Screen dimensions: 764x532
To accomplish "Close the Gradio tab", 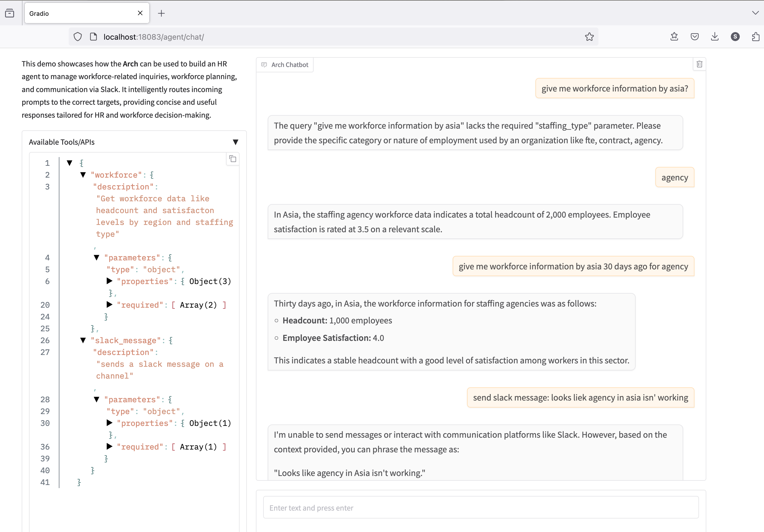I will click(140, 13).
